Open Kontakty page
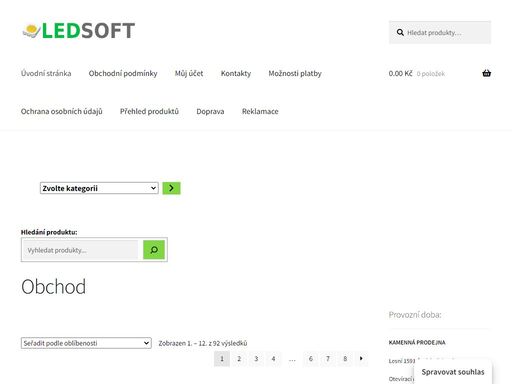This screenshot has width=512, height=384. 236,73
